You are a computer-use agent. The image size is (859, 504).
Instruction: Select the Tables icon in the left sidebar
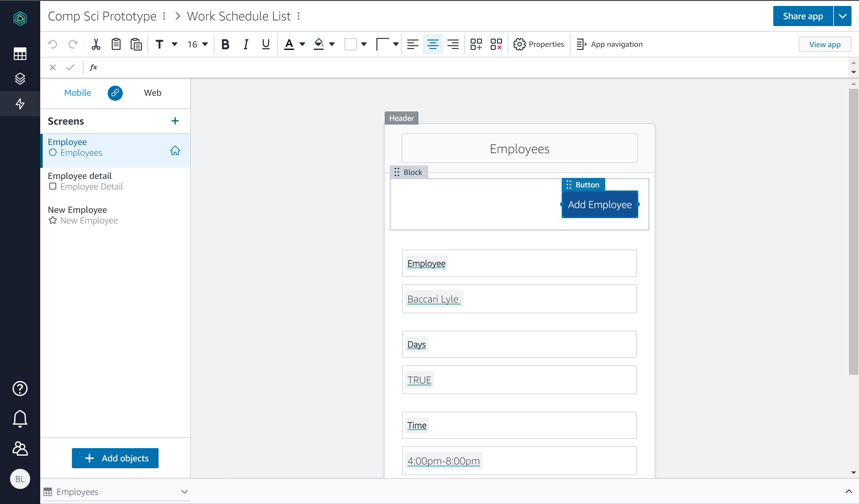coord(19,54)
